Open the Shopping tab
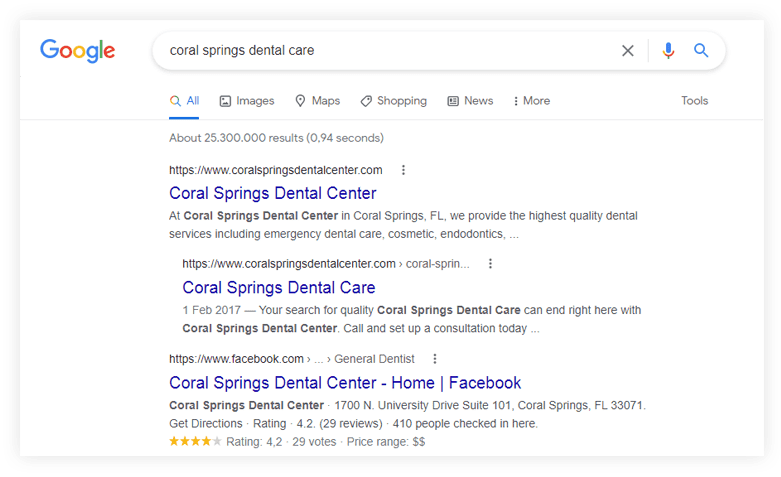781x477 pixels. [x=393, y=101]
